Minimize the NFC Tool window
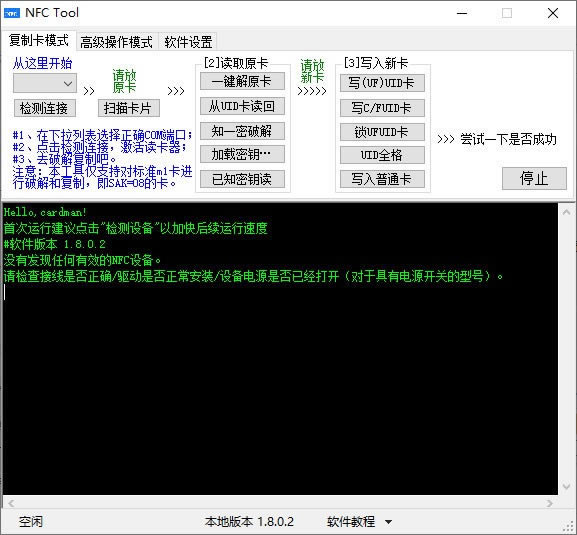The width and height of the screenshot is (577, 535). (x=462, y=13)
